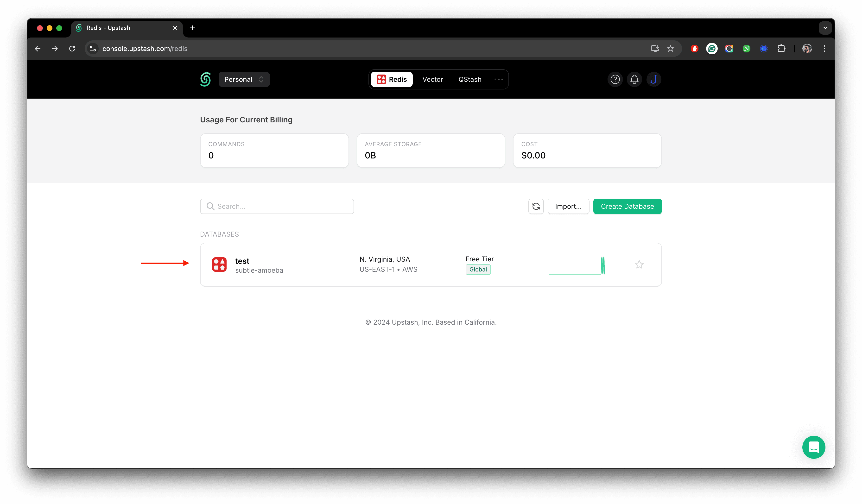The image size is (862, 504).
Task: Select the Redis tab
Action: click(392, 79)
